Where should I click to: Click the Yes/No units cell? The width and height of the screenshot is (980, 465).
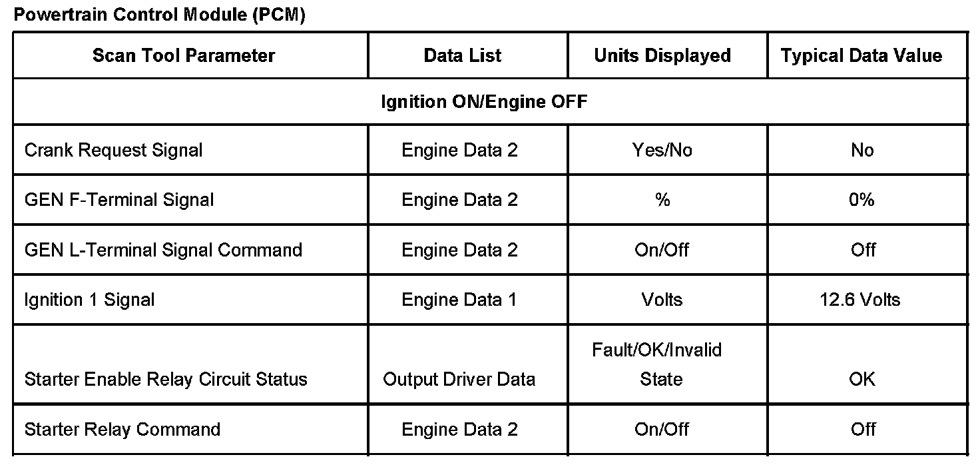[x=662, y=150]
